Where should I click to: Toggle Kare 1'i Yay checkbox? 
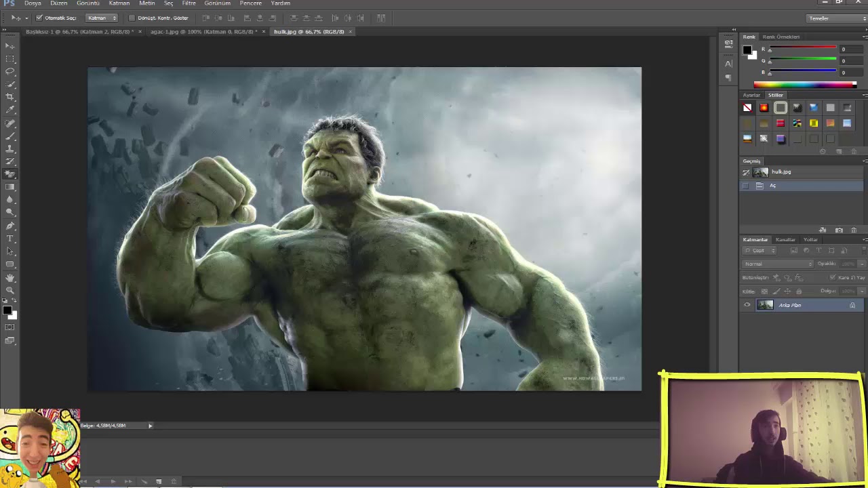[x=833, y=277]
